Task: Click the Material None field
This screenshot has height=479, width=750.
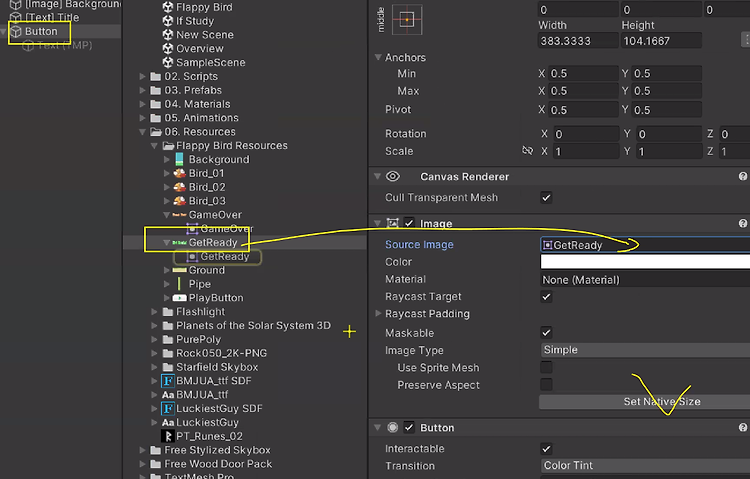Action: [645, 279]
